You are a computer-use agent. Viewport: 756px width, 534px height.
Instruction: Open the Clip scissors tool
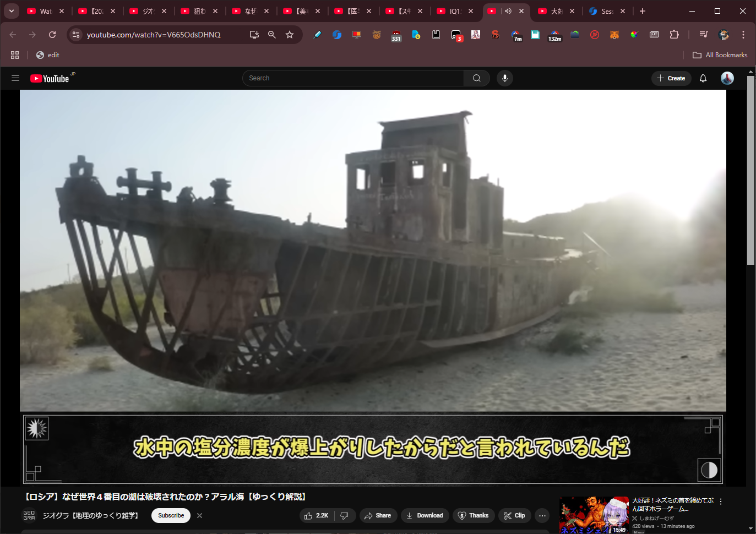(514, 516)
